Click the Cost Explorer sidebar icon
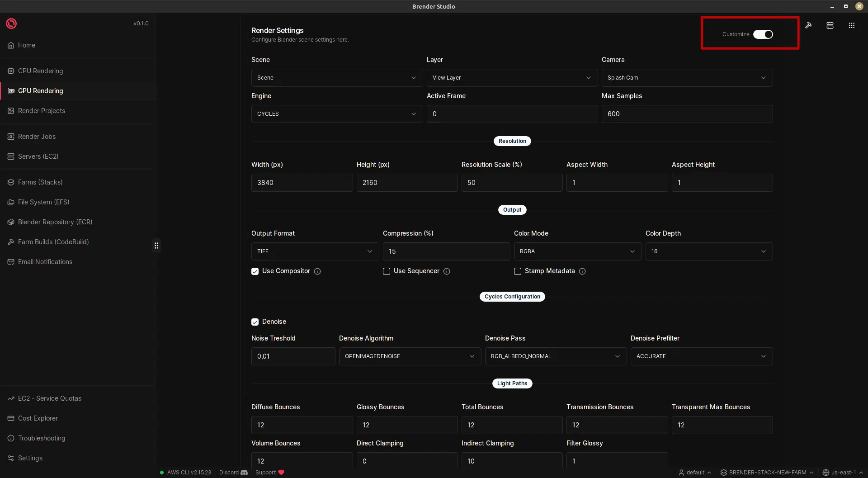 [x=11, y=418]
